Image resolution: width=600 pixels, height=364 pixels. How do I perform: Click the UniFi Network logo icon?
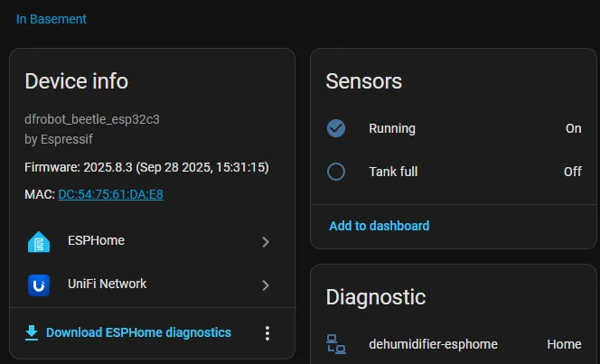pos(38,285)
